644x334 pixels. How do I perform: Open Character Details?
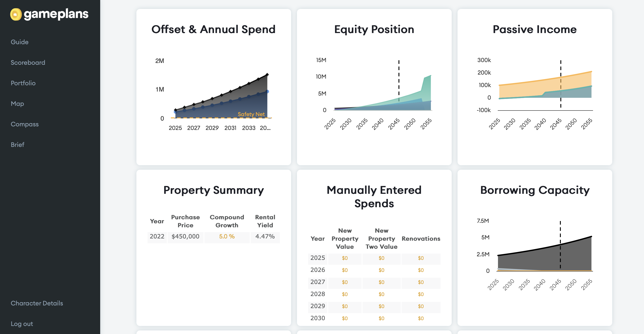tap(37, 303)
